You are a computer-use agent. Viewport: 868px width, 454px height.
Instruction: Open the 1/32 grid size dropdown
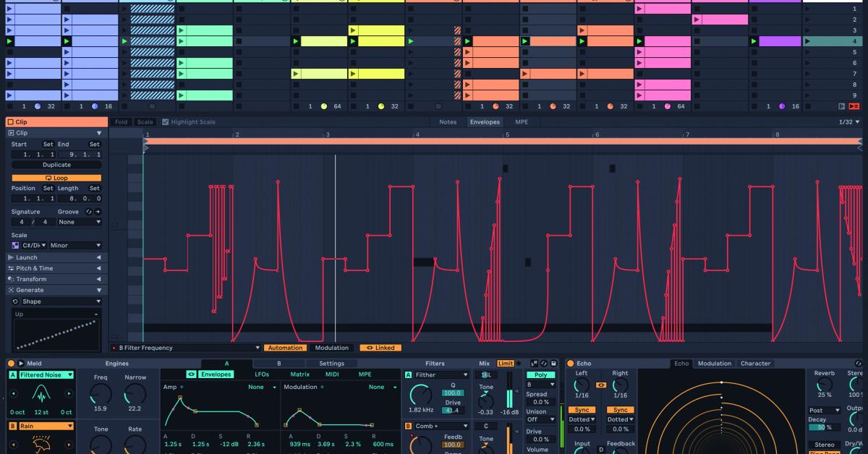849,122
